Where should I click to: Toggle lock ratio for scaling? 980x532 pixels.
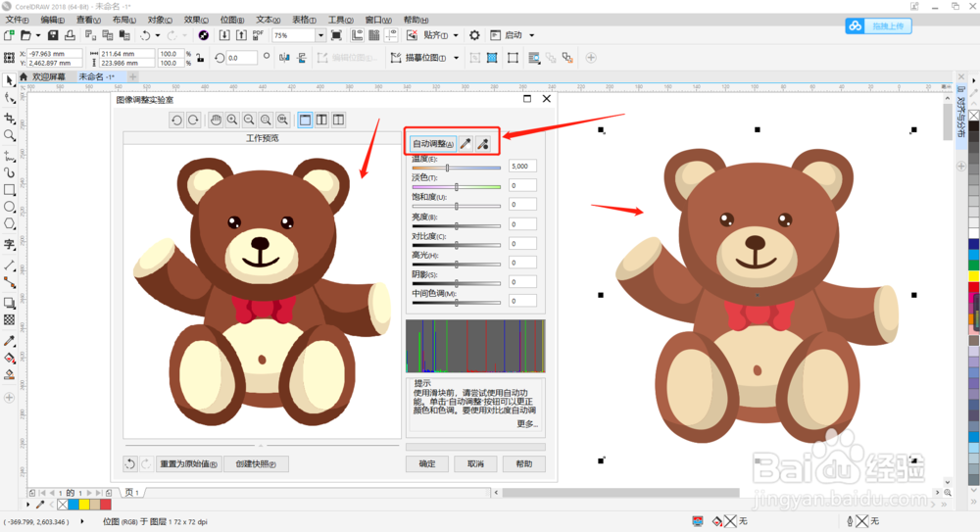200,58
